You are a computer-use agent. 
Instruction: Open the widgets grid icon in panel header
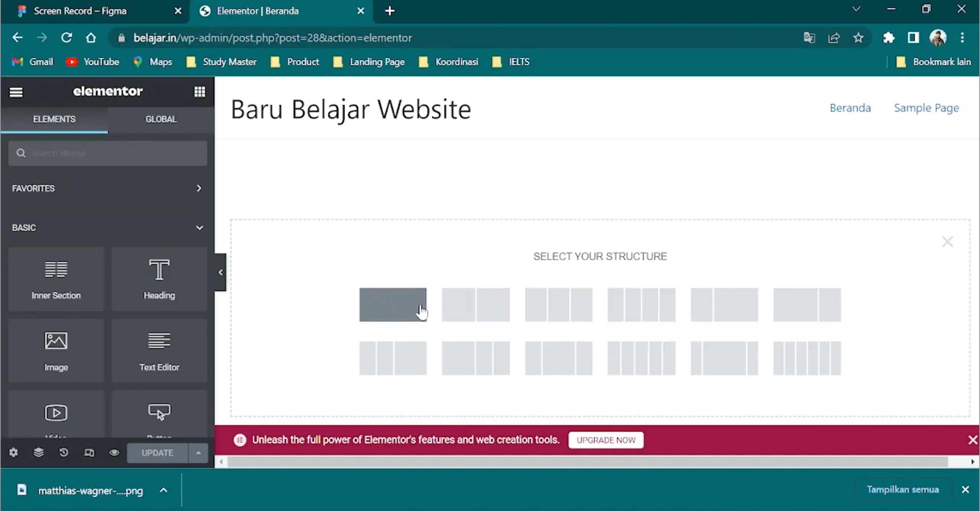(199, 91)
